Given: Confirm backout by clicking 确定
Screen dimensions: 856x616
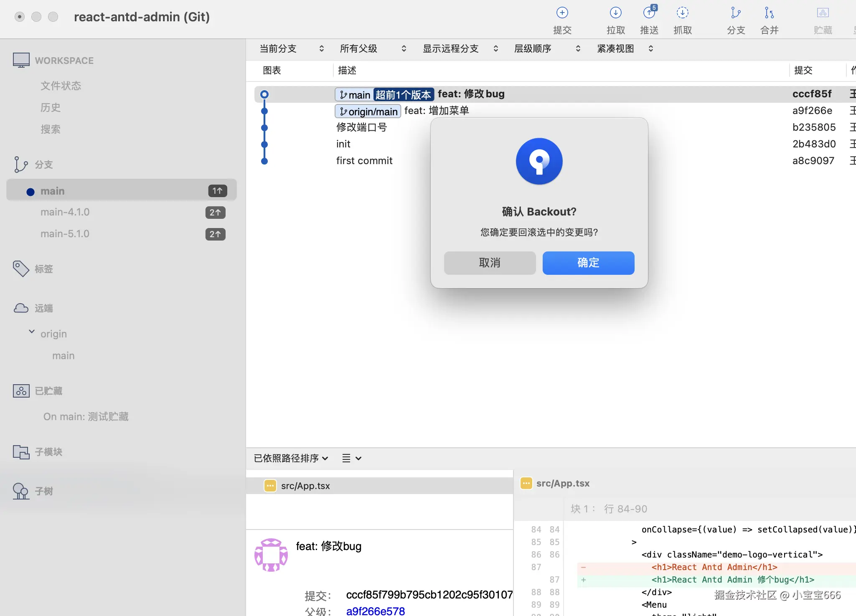Looking at the screenshot, I should (x=588, y=263).
